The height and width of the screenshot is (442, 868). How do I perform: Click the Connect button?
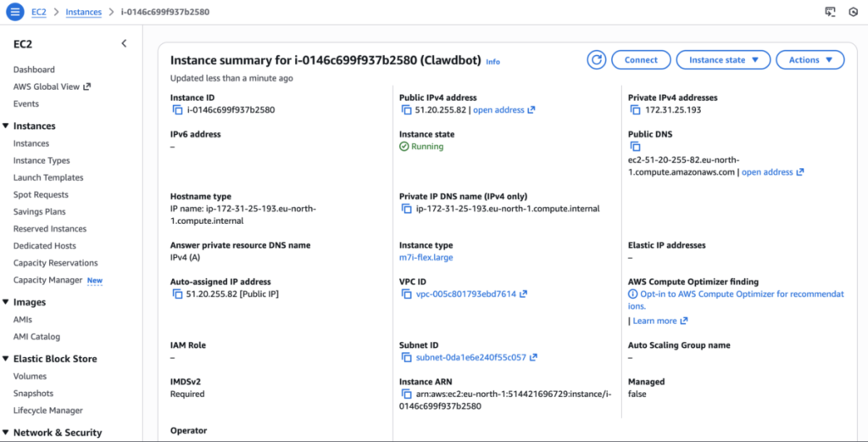point(641,60)
